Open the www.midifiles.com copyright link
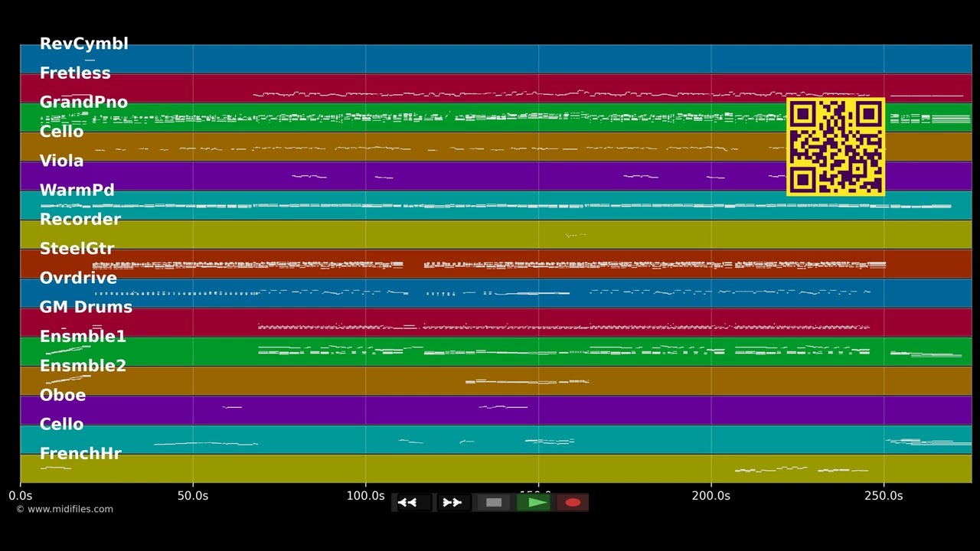 [x=64, y=509]
